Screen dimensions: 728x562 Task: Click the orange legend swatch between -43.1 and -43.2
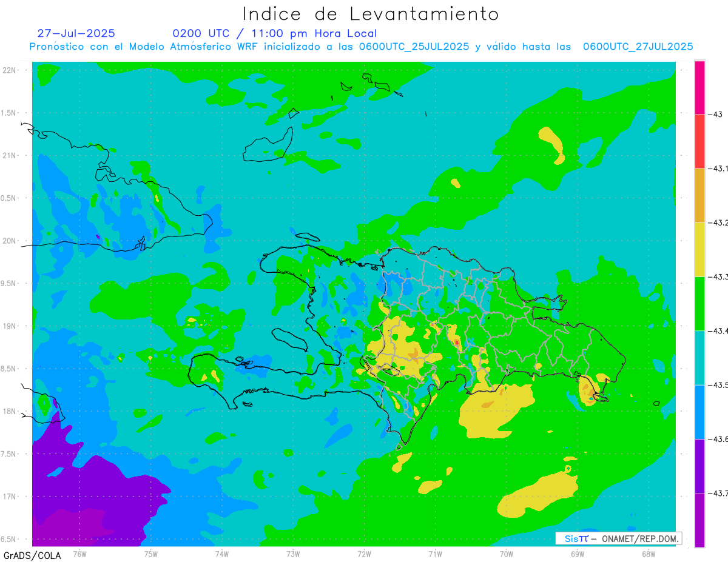pos(699,195)
